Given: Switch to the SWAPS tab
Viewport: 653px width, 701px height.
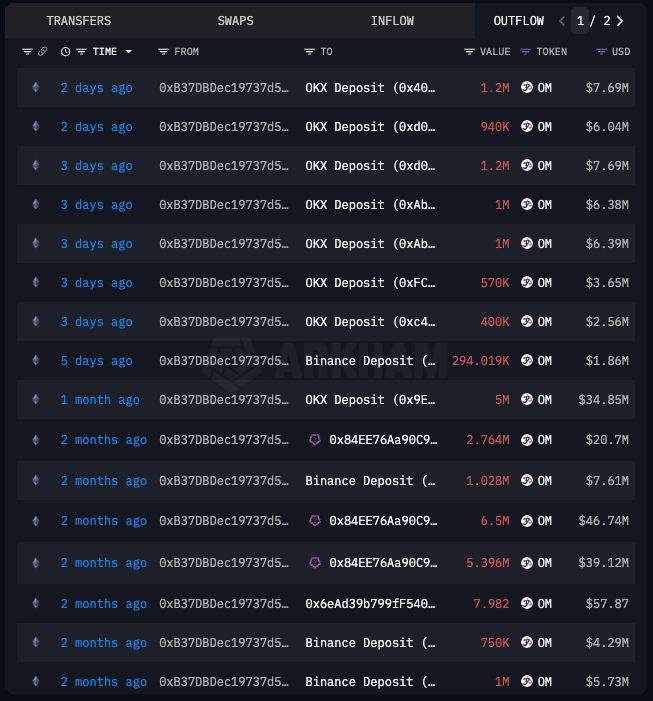Looking at the screenshot, I should tap(235, 21).
